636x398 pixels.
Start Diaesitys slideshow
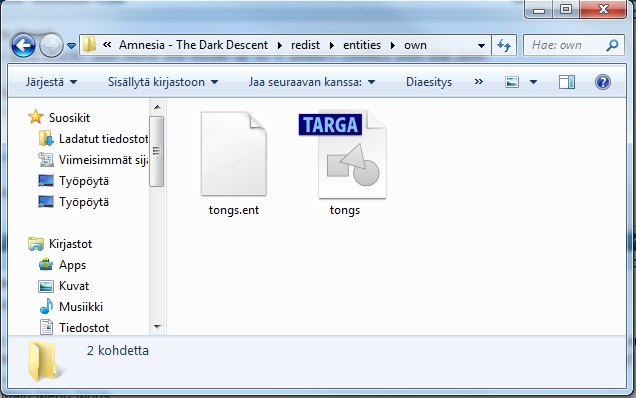click(429, 82)
